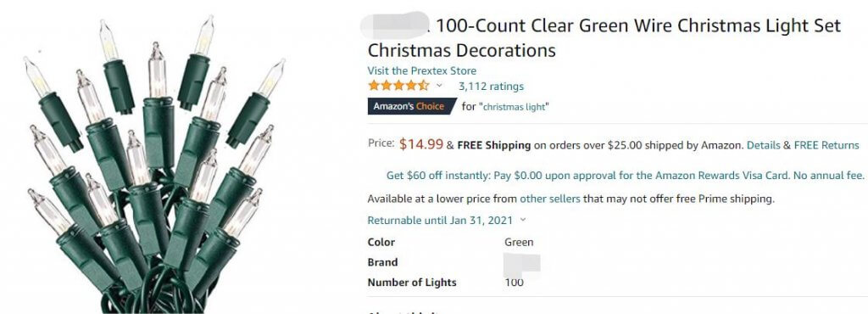Click Returnable until Jan 31, 2021

tap(441, 220)
